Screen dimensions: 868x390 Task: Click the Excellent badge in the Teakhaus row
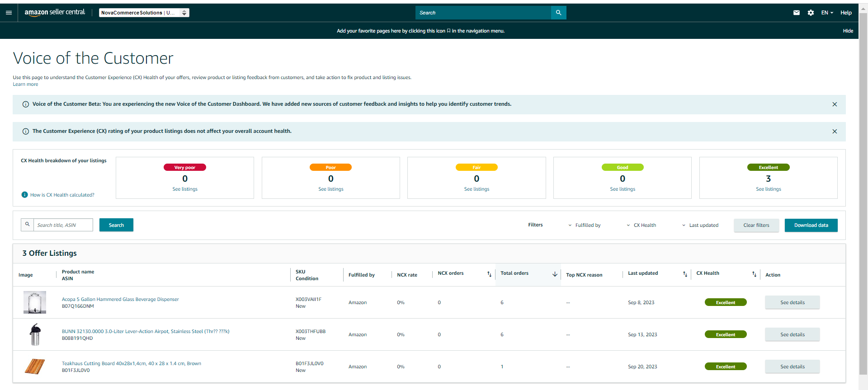coord(726,367)
